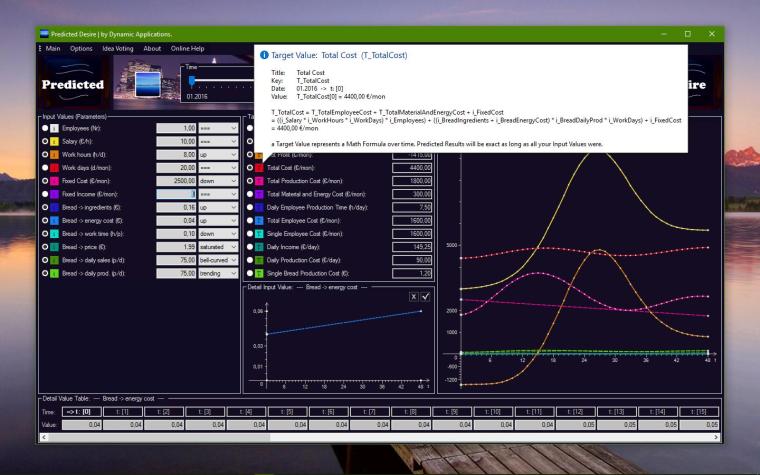Toggle the Work days radio button
Viewport: 760px width, 475px height.
[45, 168]
